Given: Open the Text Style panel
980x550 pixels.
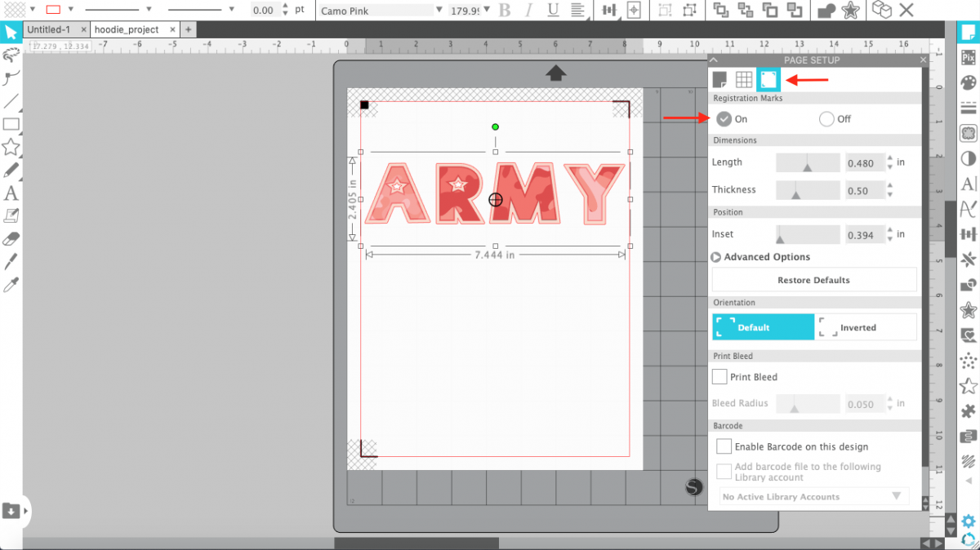Looking at the screenshot, I should [969, 184].
